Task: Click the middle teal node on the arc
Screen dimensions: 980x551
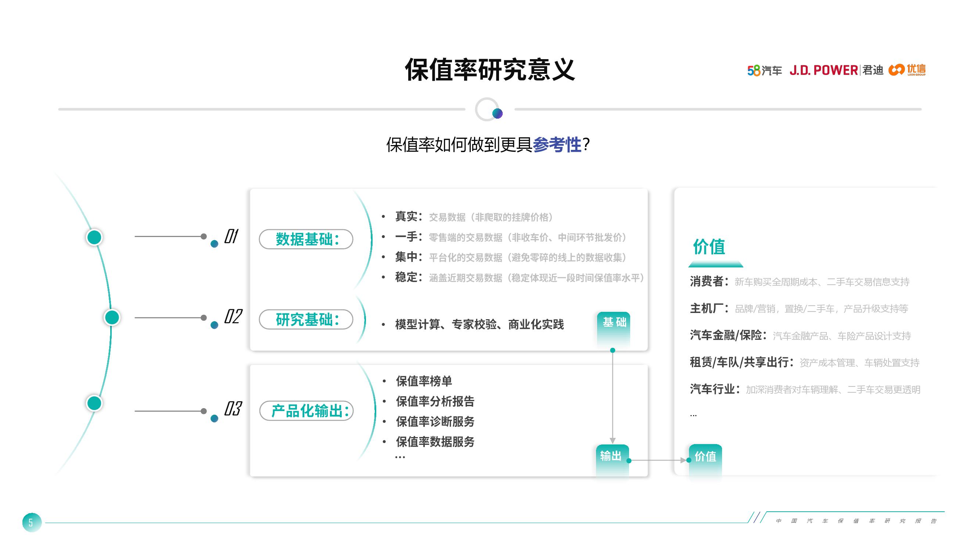Action: [112, 317]
